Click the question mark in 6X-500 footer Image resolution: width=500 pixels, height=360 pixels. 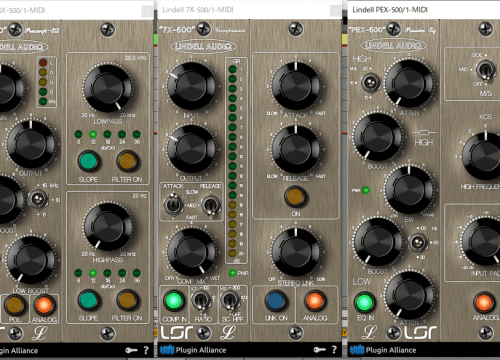click(x=146, y=350)
